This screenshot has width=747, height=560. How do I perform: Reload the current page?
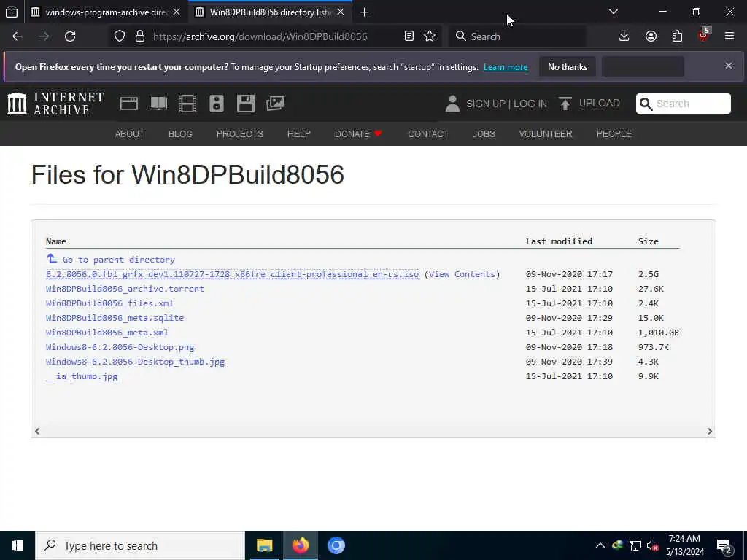(70, 36)
